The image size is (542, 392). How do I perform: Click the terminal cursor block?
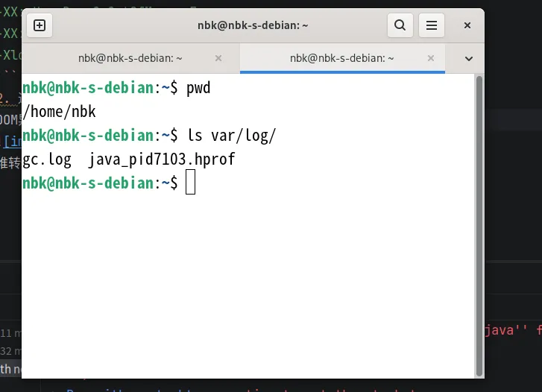[190, 182]
